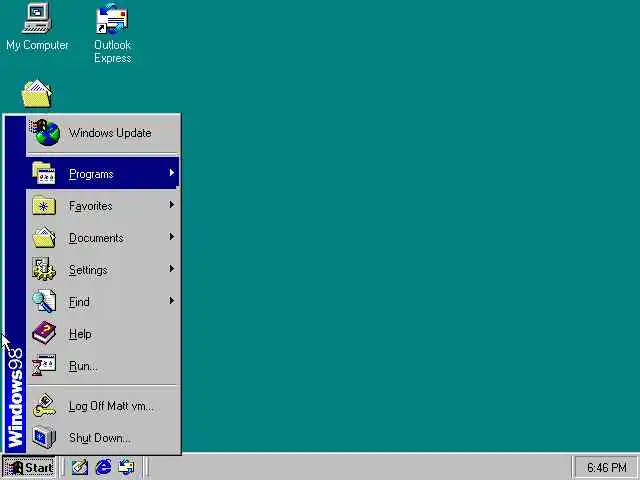Launch Outlook Express from Quick Launch
Screen dimensions: 640x480
click(126, 467)
